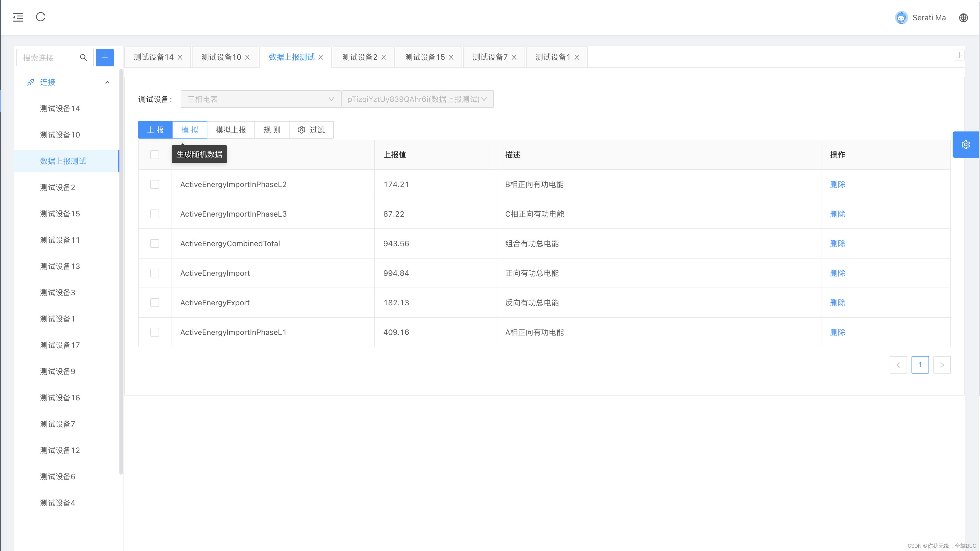Toggle the select-all header checkbox
Viewport: 980px width, 551px height.
point(154,155)
